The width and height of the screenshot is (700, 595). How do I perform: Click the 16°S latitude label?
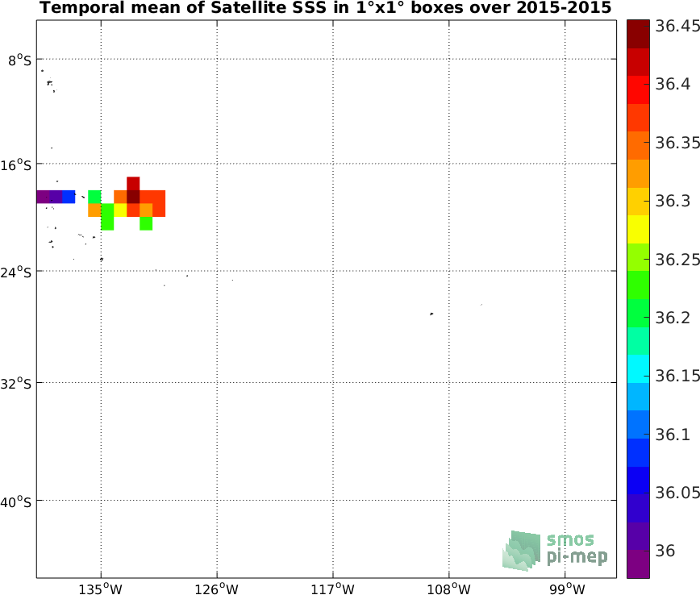[x=16, y=165]
